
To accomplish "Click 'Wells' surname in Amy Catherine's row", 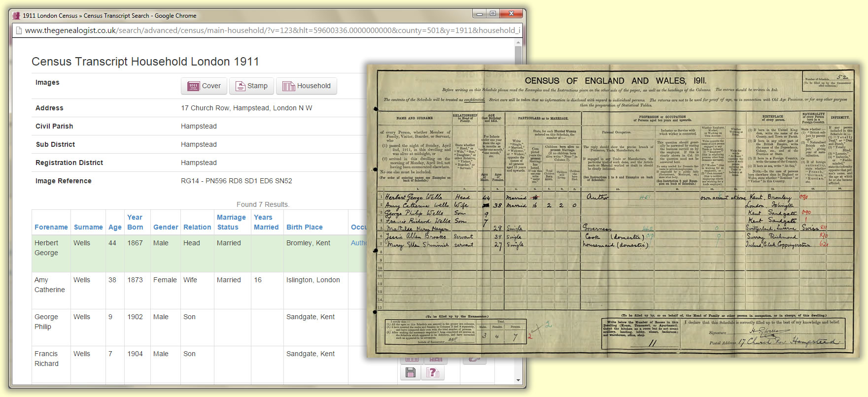I will (82, 280).
